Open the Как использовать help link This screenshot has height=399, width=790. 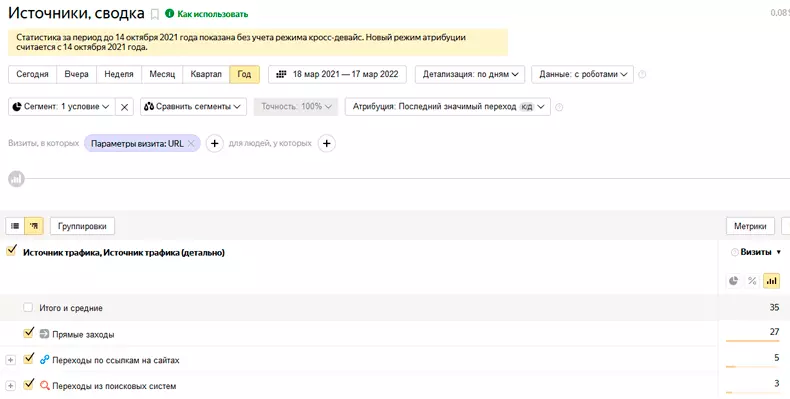pos(207,14)
